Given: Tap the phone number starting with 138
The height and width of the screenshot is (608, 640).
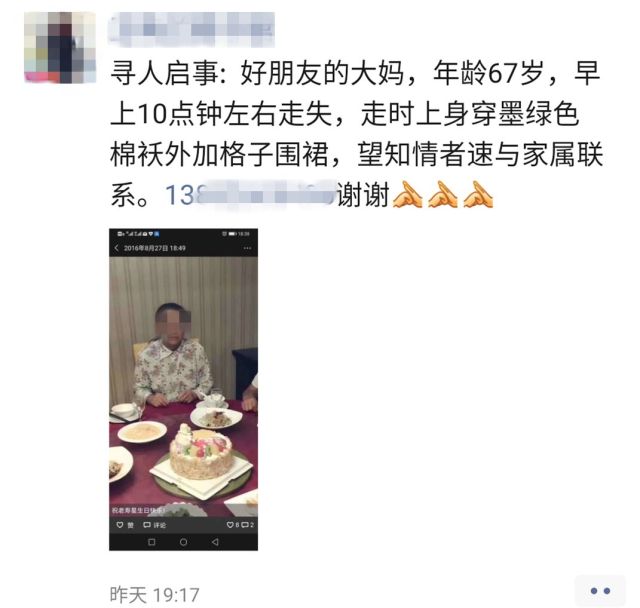Looking at the screenshot, I should pos(251,195).
